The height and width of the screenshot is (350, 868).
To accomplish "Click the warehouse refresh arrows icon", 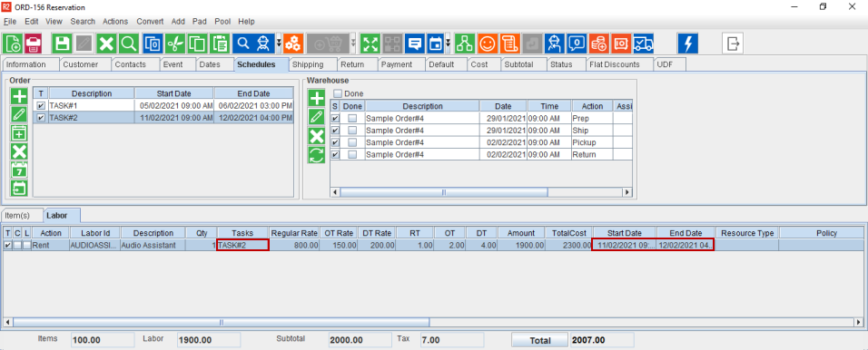I will pos(317,155).
